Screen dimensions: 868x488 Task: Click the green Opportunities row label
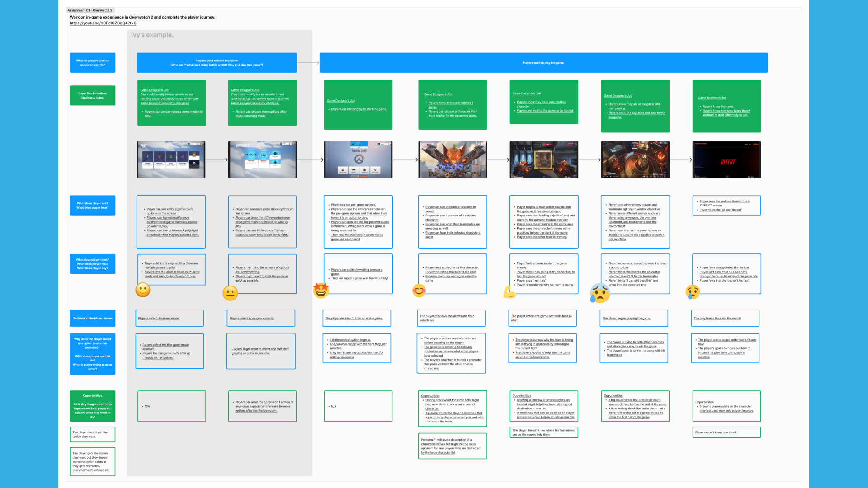[92, 406]
